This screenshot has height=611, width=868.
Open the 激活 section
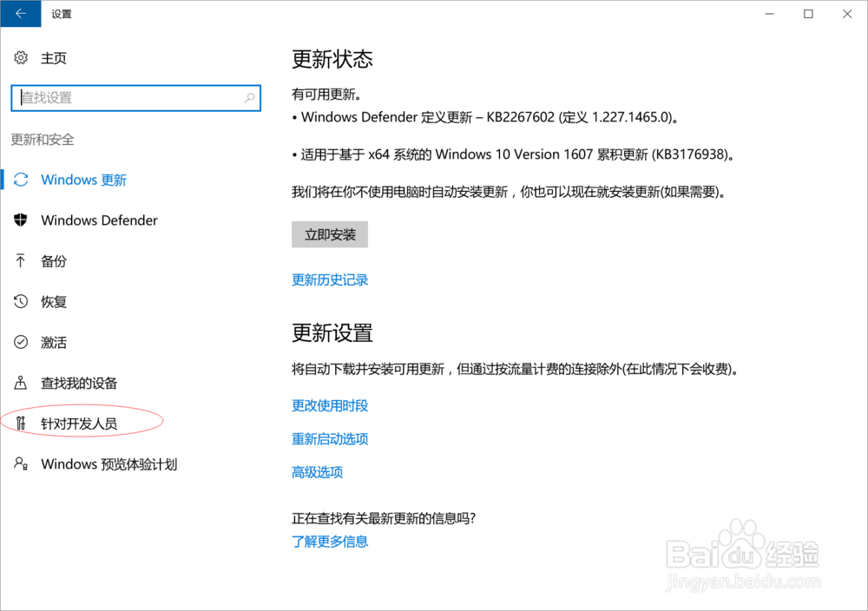(x=54, y=343)
